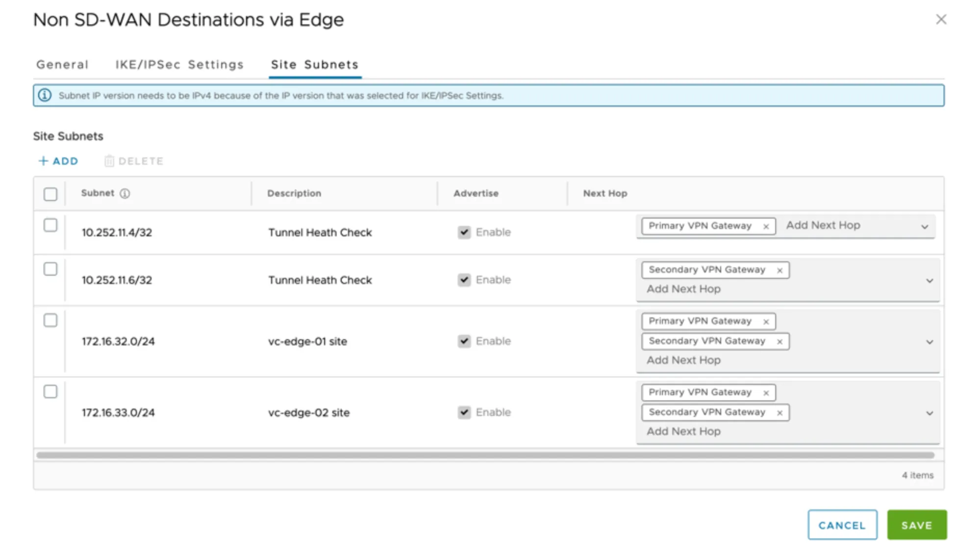Viewport: 980px width, 546px height.
Task: Click the CANCEL button
Action: point(842,524)
